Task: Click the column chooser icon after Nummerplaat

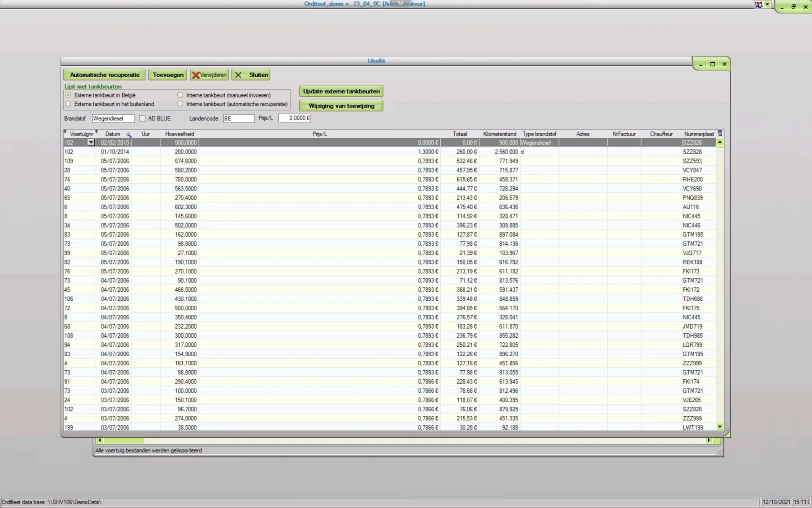Action: (720, 134)
